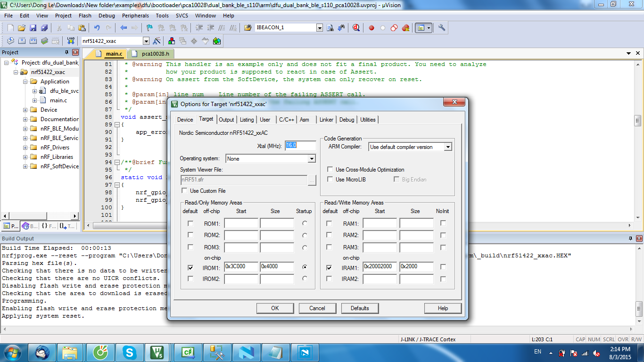Click the Find in Files folder icon
This screenshot has width=644, height=362.
[248, 28]
